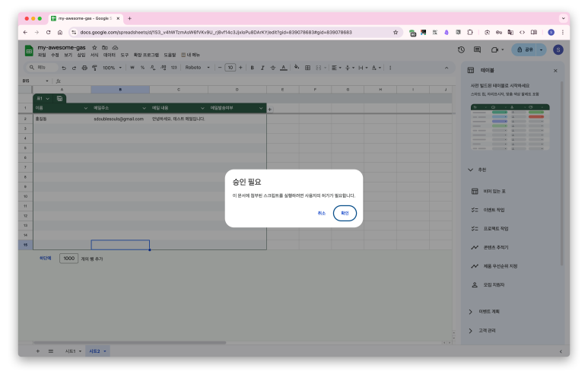Click the fill color bucket icon
This screenshot has width=588, height=381.
(x=296, y=67)
